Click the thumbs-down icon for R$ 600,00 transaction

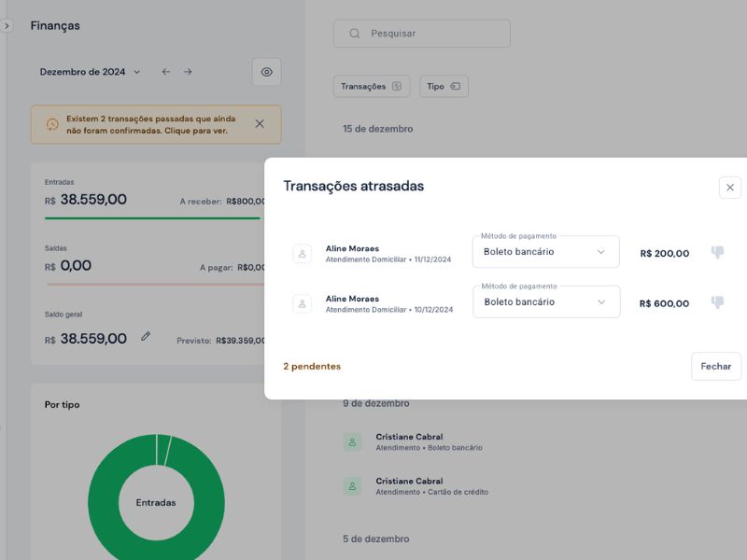click(x=716, y=301)
